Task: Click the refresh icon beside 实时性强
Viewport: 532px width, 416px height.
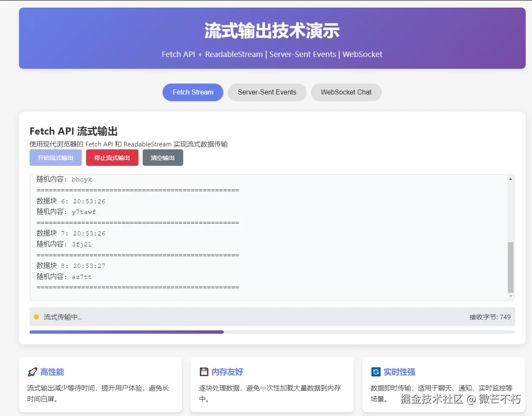Action: click(376, 372)
